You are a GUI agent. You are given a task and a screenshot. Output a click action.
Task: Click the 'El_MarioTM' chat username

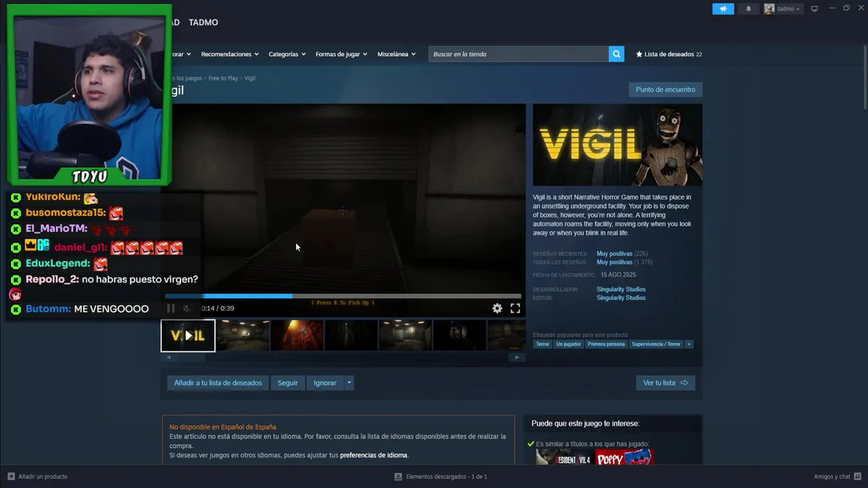pos(56,229)
